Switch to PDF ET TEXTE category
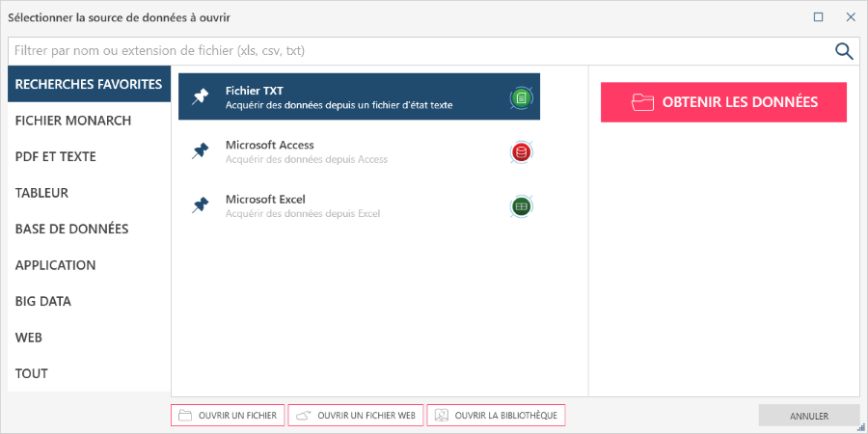868x434 pixels. tap(56, 156)
